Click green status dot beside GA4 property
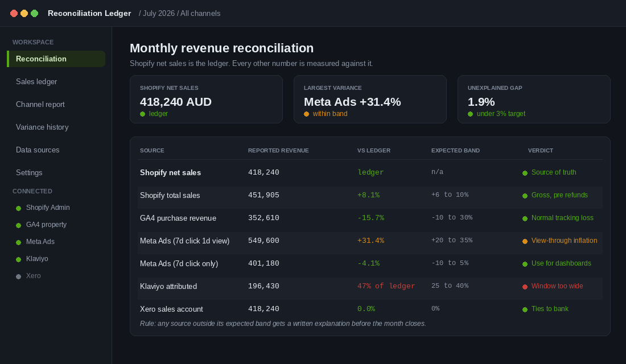 [x=18, y=225]
